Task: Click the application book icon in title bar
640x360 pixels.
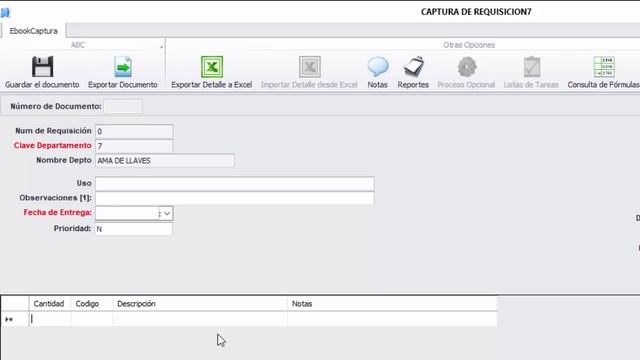Action: point(5,13)
